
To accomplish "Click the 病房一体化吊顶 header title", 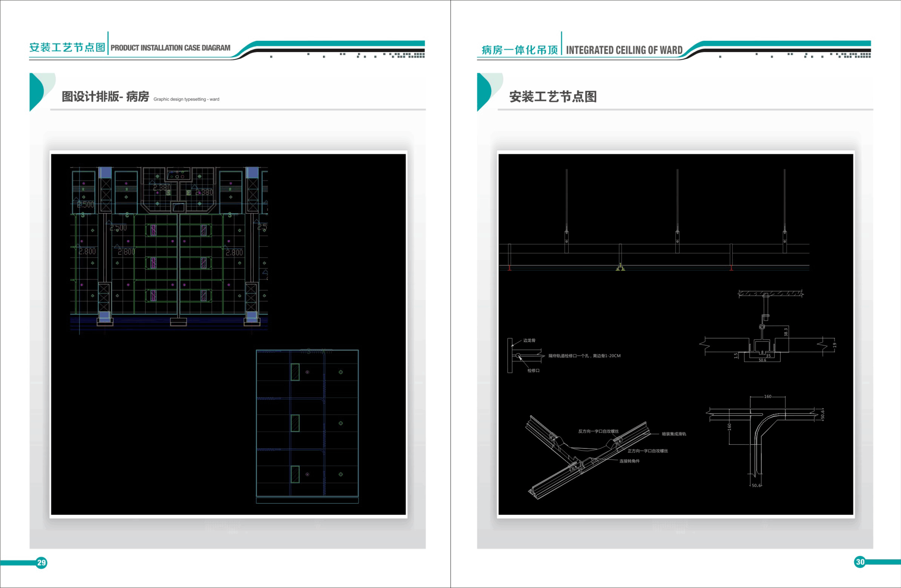I will point(520,50).
